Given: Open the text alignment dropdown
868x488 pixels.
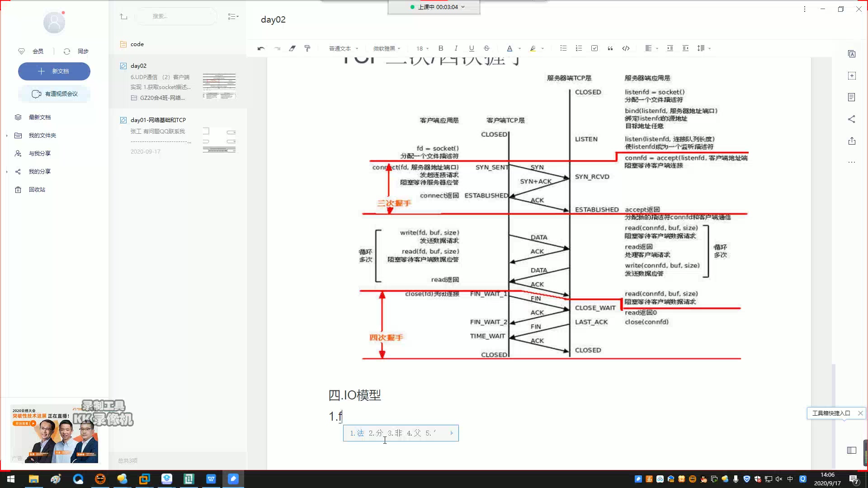Looking at the screenshot, I should [x=651, y=48].
